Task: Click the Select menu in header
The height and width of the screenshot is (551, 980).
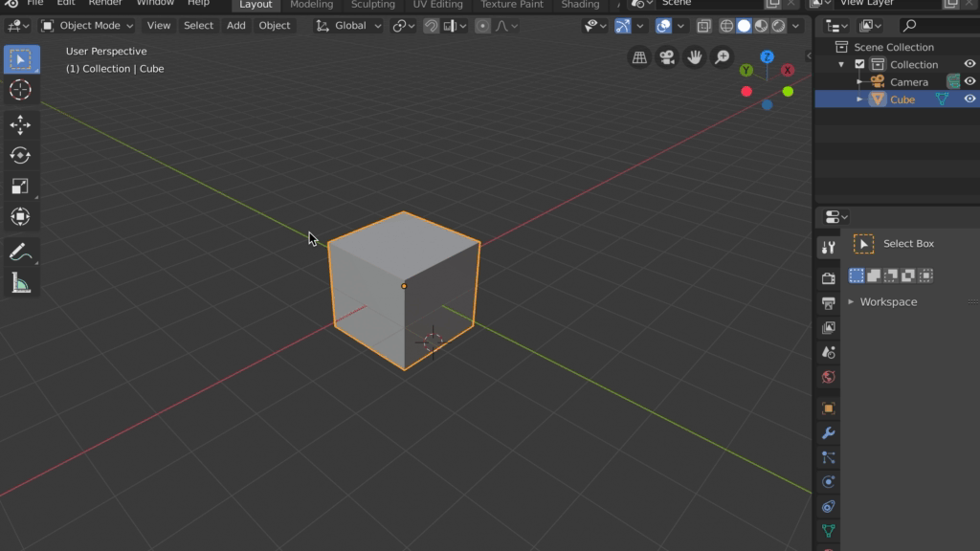Action: [x=198, y=26]
